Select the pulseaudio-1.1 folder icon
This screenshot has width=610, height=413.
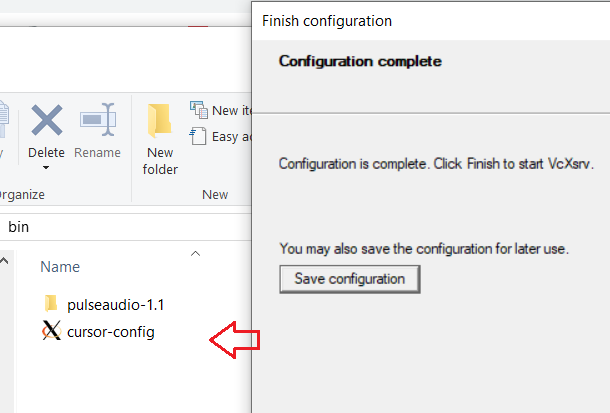pyautogui.click(x=51, y=304)
